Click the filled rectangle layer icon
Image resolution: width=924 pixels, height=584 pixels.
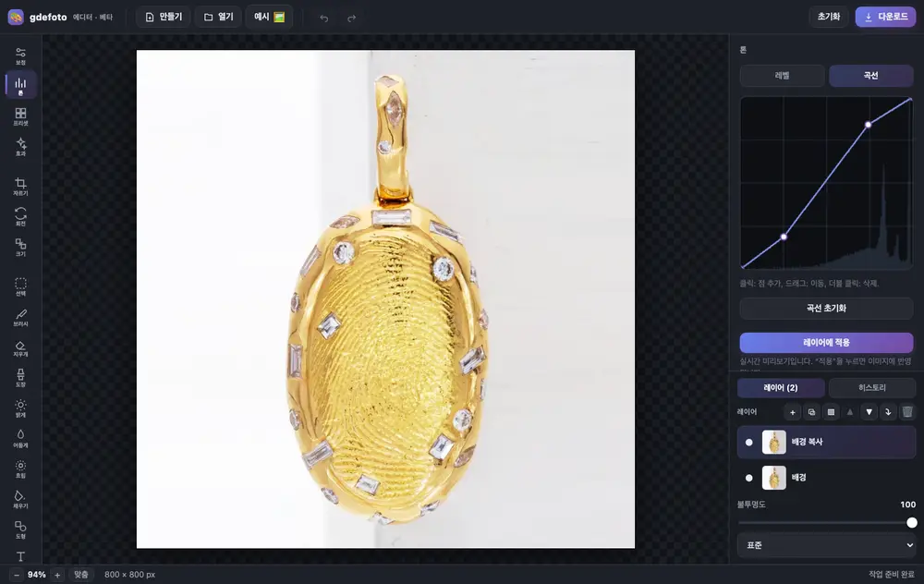click(831, 412)
